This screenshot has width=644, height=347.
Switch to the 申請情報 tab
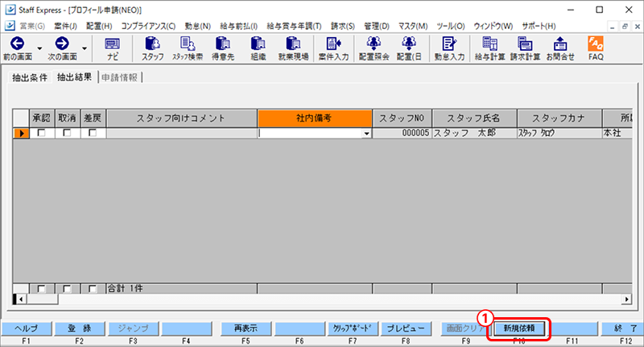tap(119, 77)
